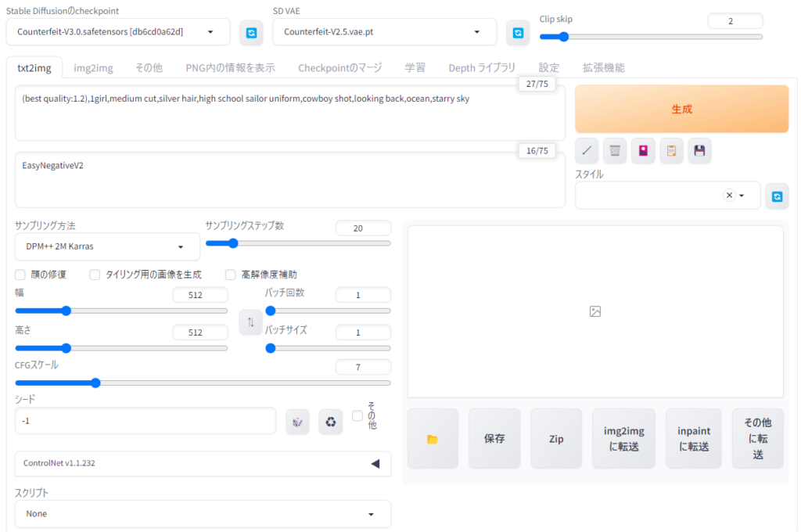The height and width of the screenshot is (532, 801).
Task: Enable the 顔の修復 checkbox
Action: point(20,275)
